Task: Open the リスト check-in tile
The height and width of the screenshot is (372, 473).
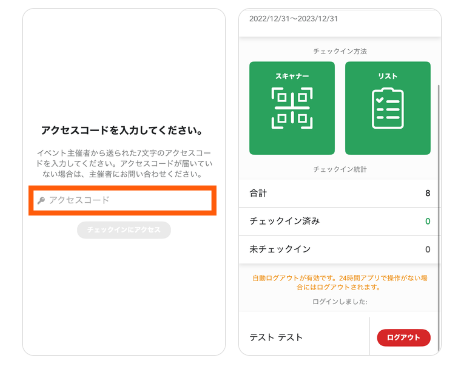Action: [x=388, y=108]
